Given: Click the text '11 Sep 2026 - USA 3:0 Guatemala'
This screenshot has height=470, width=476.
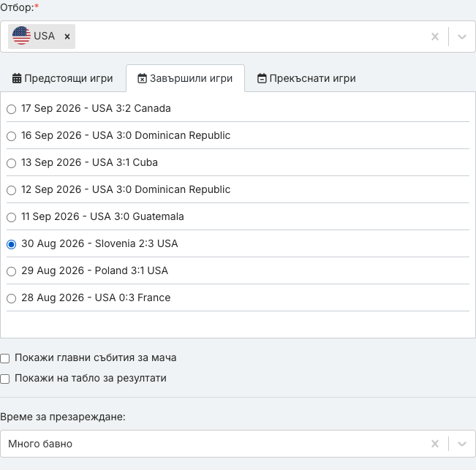Looking at the screenshot, I should click(x=102, y=216).
